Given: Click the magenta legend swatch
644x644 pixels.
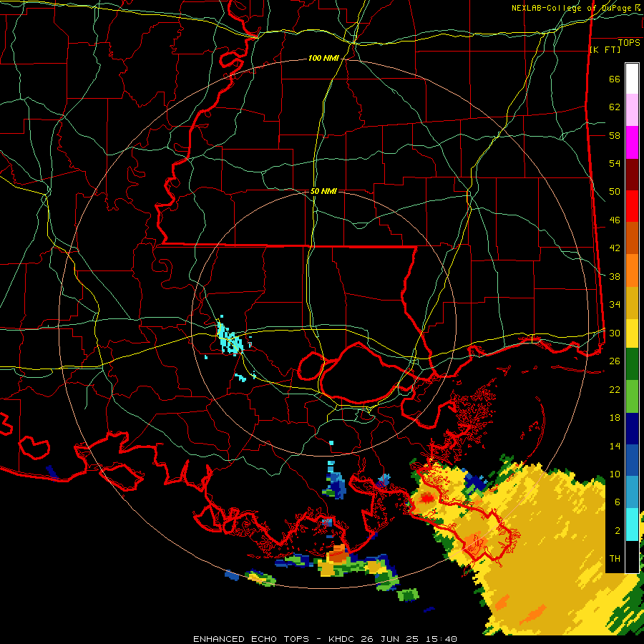Looking at the screenshot, I should (x=632, y=142).
